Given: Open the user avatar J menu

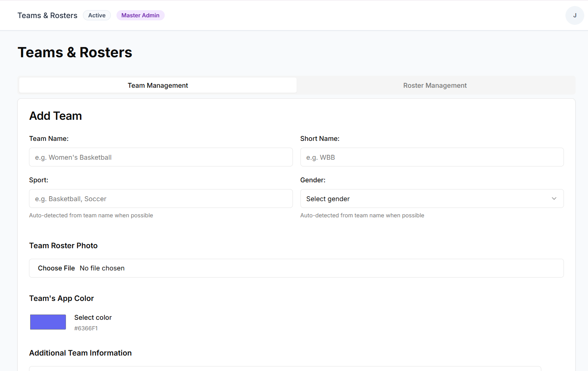Looking at the screenshot, I should (574, 15).
